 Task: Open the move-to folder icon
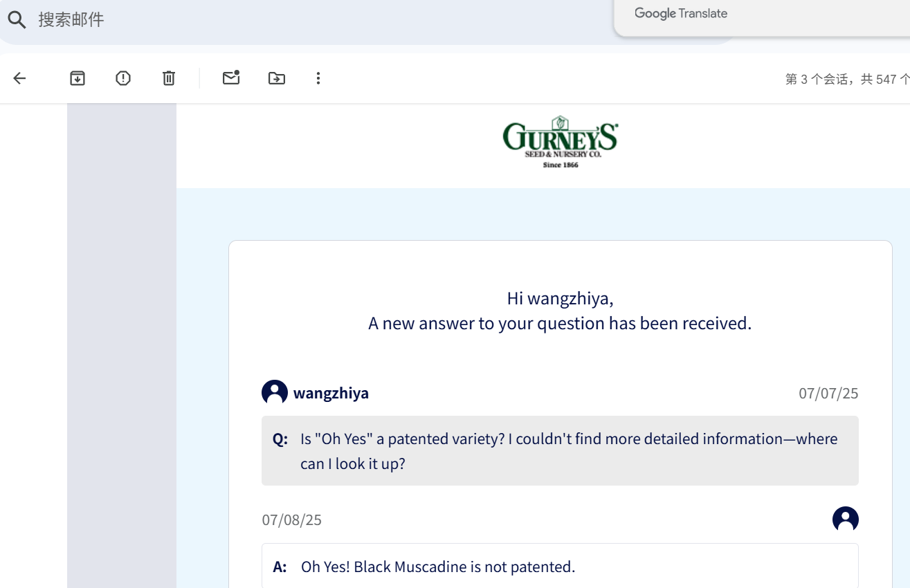click(x=277, y=78)
